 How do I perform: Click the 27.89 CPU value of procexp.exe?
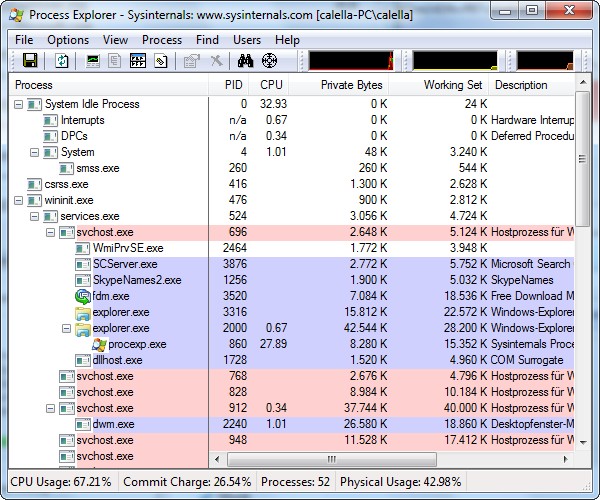[273, 344]
